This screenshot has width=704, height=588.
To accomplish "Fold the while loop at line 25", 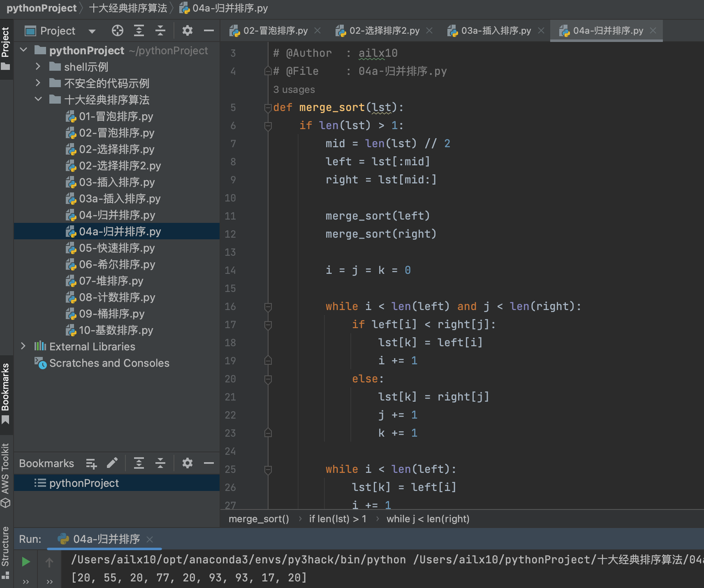I will pos(268,469).
